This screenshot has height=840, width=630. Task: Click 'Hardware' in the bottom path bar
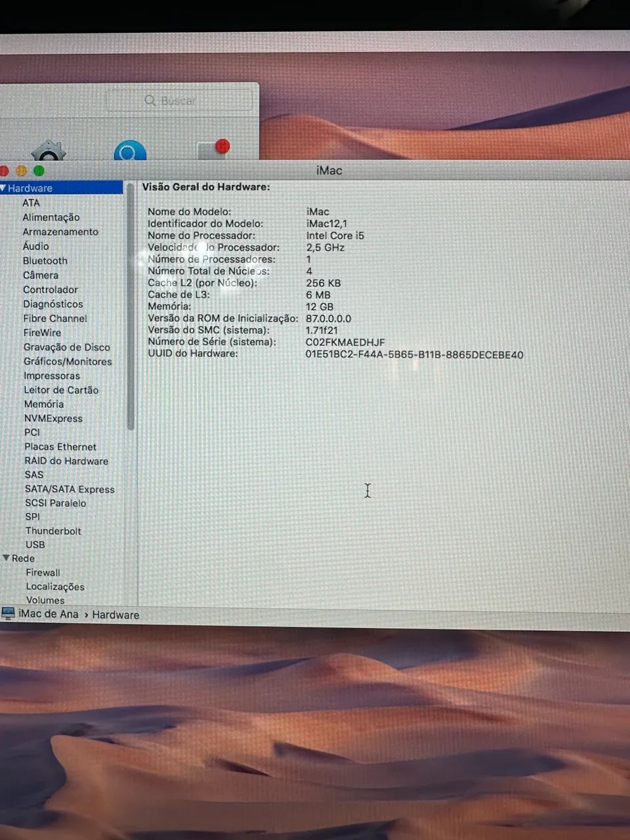coord(115,615)
